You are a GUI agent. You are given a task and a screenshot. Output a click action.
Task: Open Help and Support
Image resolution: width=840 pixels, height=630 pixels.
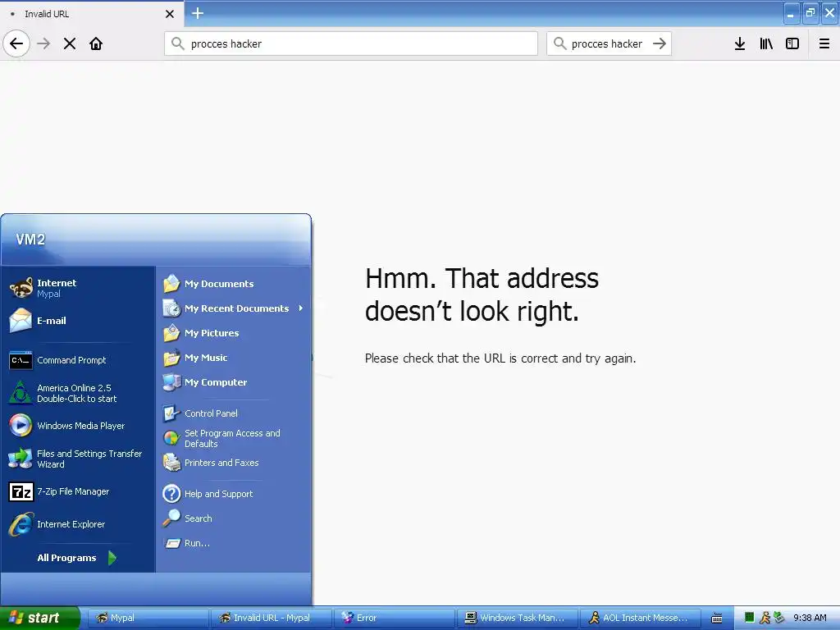(x=234, y=493)
